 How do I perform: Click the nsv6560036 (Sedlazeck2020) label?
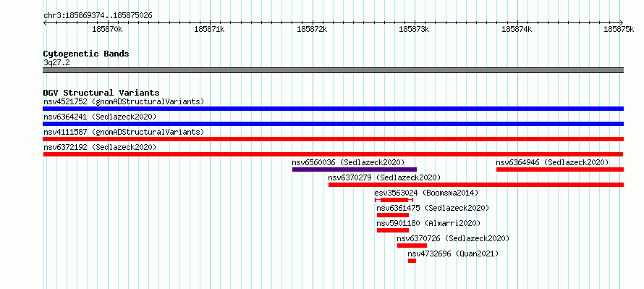pyautogui.click(x=348, y=162)
